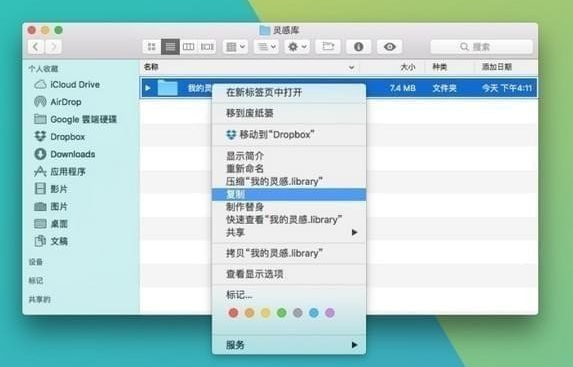The width and height of the screenshot is (573, 367).
Task: Choose 压缩"我的灵感.library" menu item
Action: 289,181
